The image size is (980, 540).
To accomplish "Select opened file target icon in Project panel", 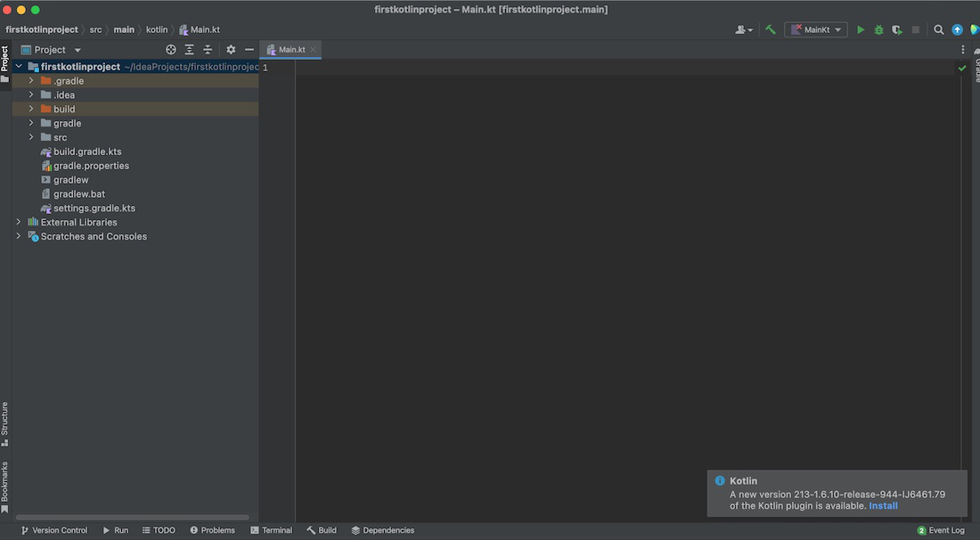I will pyautogui.click(x=171, y=49).
